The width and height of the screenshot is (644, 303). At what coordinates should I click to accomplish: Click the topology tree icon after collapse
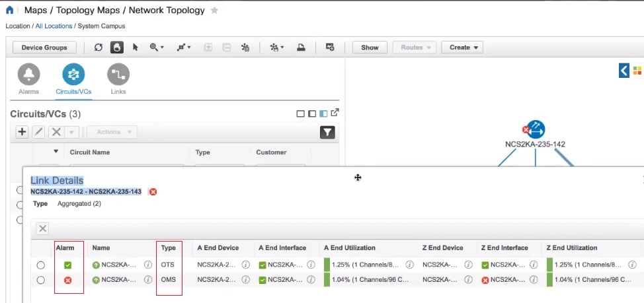click(x=245, y=48)
